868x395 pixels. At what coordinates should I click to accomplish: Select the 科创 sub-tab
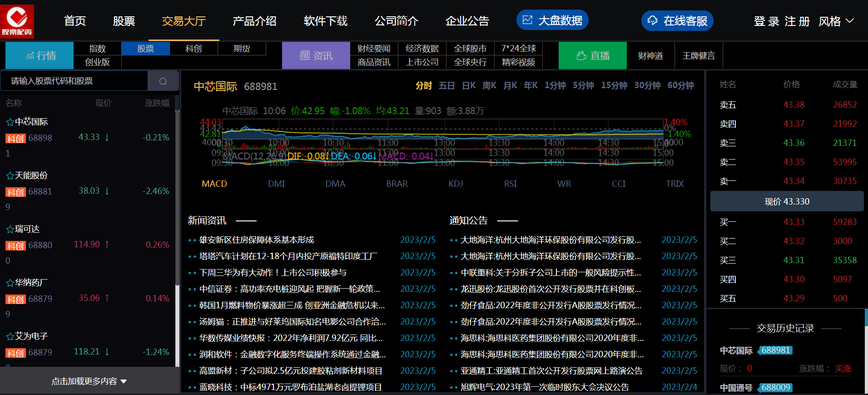click(x=194, y=49)
